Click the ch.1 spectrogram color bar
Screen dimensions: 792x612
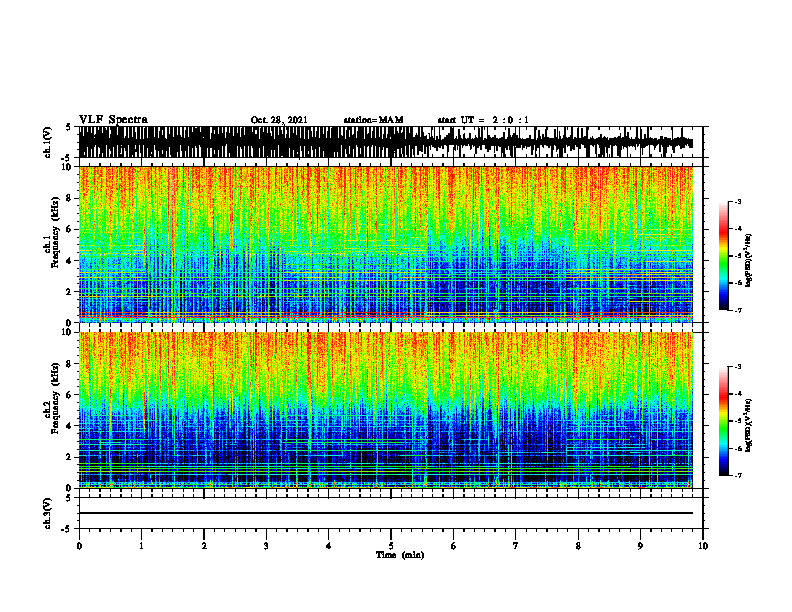pos(723,256)
